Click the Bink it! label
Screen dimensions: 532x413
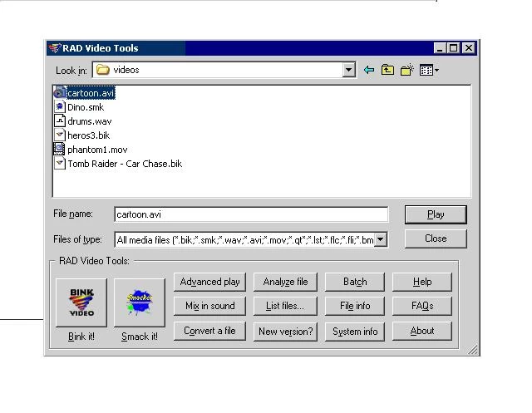tap(81, 337)
